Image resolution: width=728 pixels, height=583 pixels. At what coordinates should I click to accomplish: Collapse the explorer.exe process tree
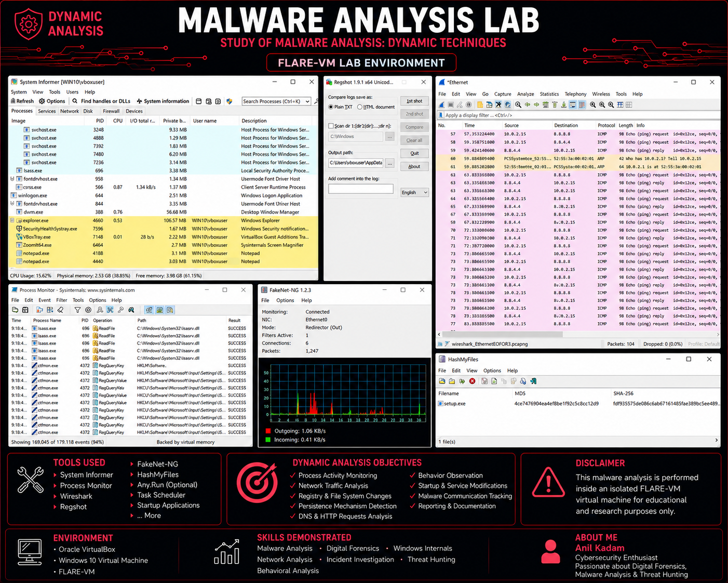pos(12,220)
